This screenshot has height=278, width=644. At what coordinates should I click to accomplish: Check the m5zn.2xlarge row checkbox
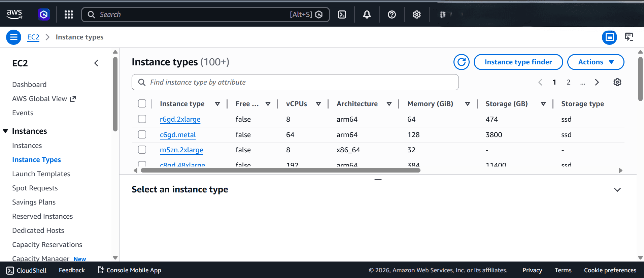coord(142,150)
